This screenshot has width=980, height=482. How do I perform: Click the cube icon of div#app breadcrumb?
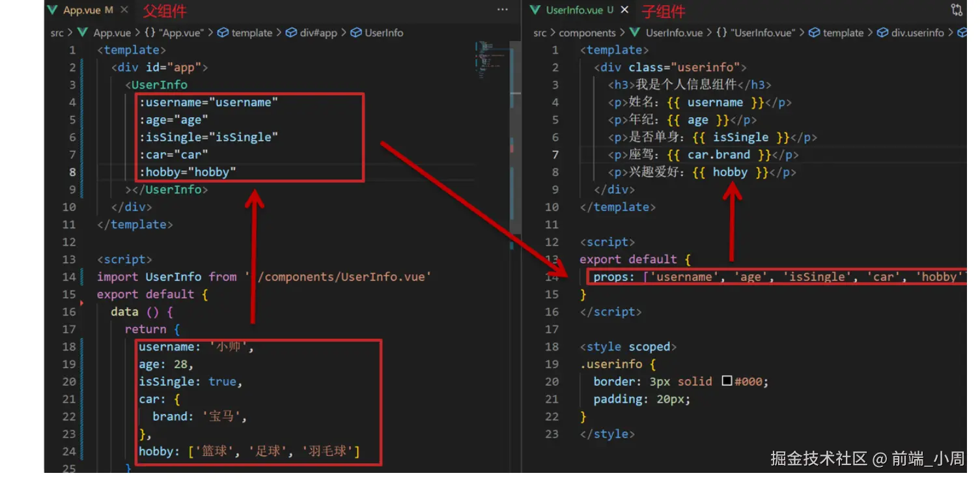coord(292,33)
